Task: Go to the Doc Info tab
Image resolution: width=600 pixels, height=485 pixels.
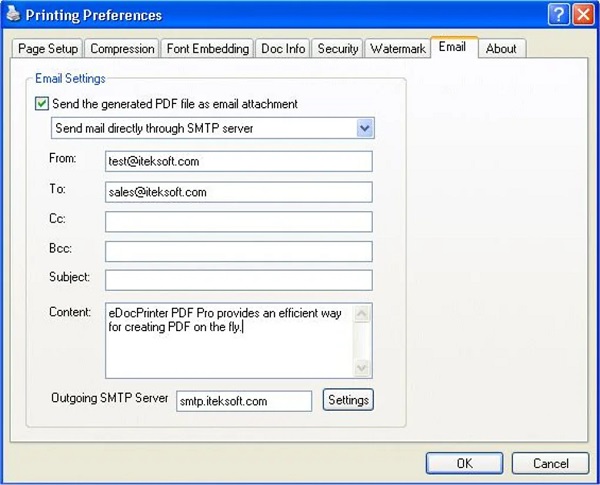Action: (281, 48)
